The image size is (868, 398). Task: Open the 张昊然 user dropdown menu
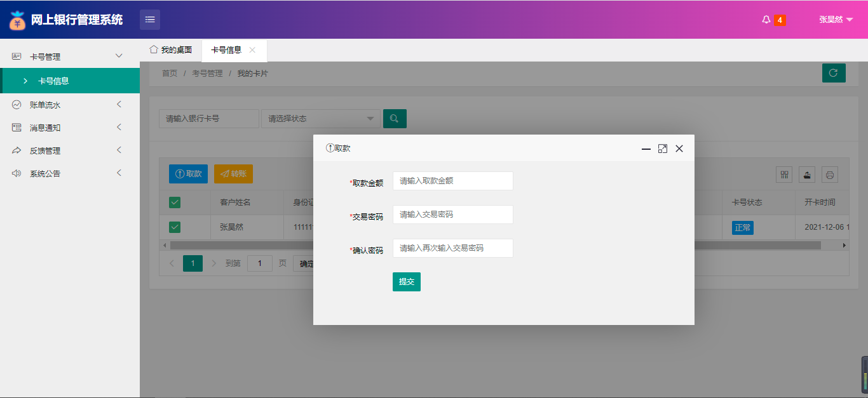836,20
